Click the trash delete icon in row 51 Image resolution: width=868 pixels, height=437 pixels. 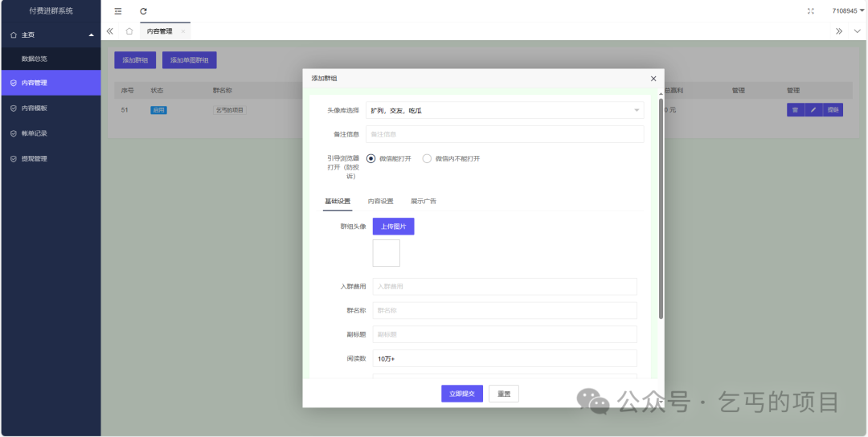(796, 110)
